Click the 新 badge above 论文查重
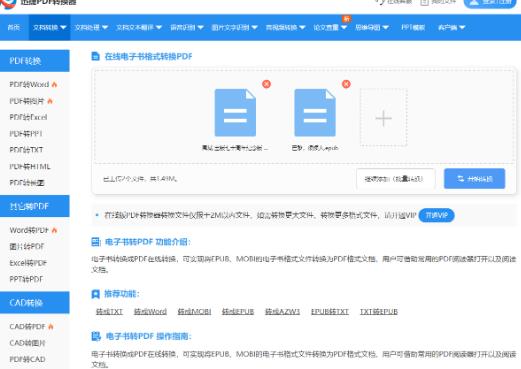Screen dimensions: 521x369 click(347, 19)
